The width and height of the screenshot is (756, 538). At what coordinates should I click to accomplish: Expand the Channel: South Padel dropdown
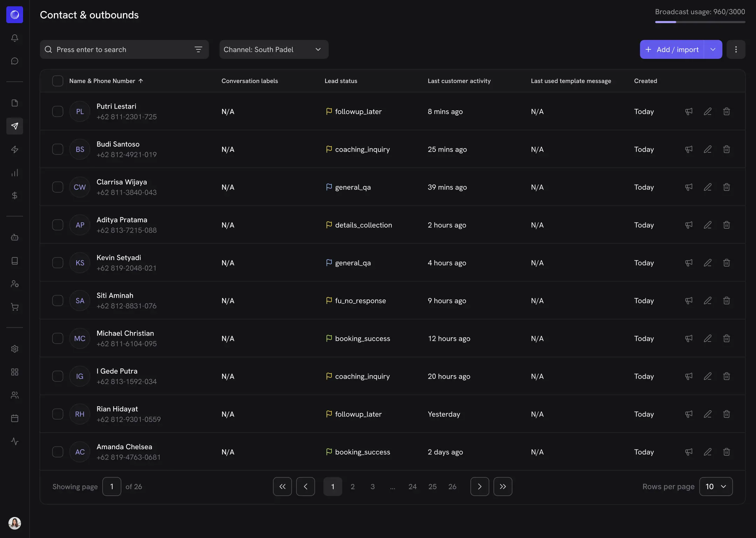coord(274,49)
